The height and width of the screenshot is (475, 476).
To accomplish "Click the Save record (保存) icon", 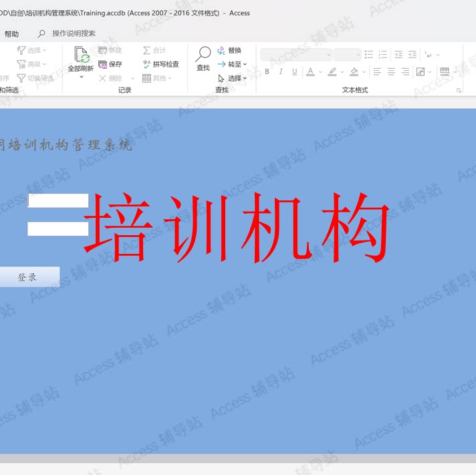I will (102, 64).
